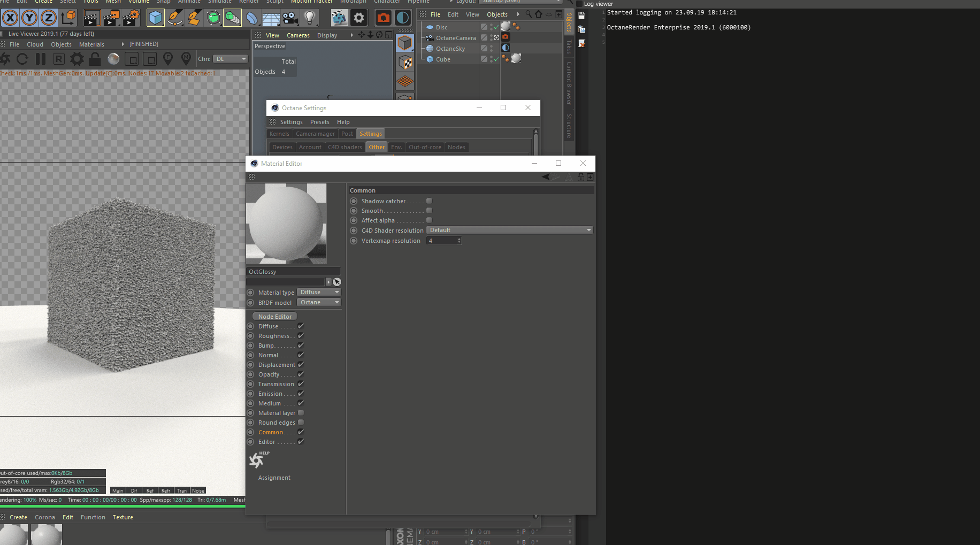This screenshot has height=545, width=980.
Task: Expand viewport menu overflow arrow
Action: tap(351, 35)
